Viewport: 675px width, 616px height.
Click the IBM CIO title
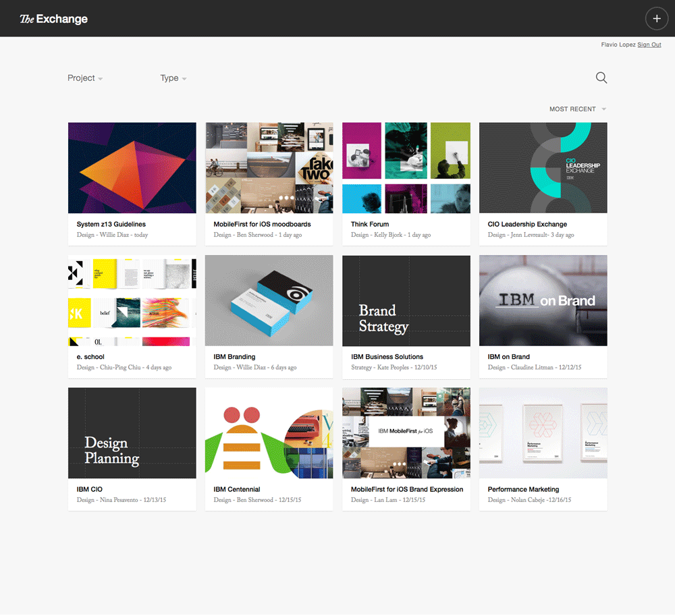90,489
